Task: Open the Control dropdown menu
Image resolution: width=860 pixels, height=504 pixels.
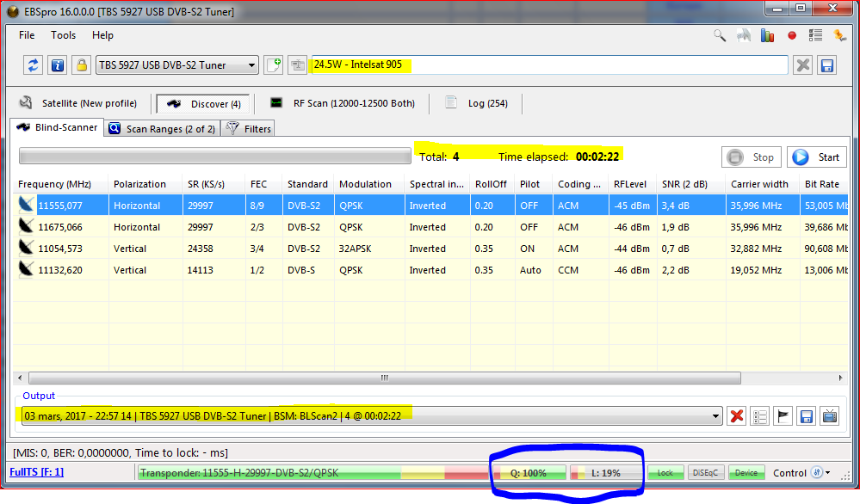Action: (827, 473)
